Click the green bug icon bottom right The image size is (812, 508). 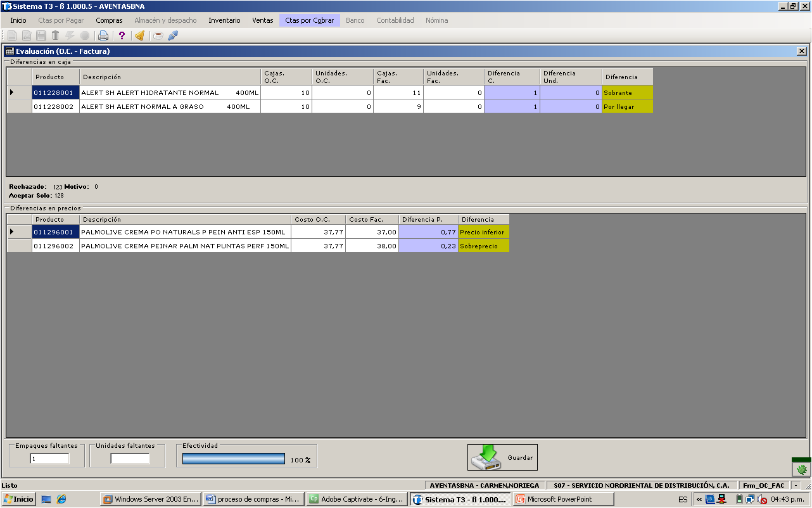tap(802, 469)
